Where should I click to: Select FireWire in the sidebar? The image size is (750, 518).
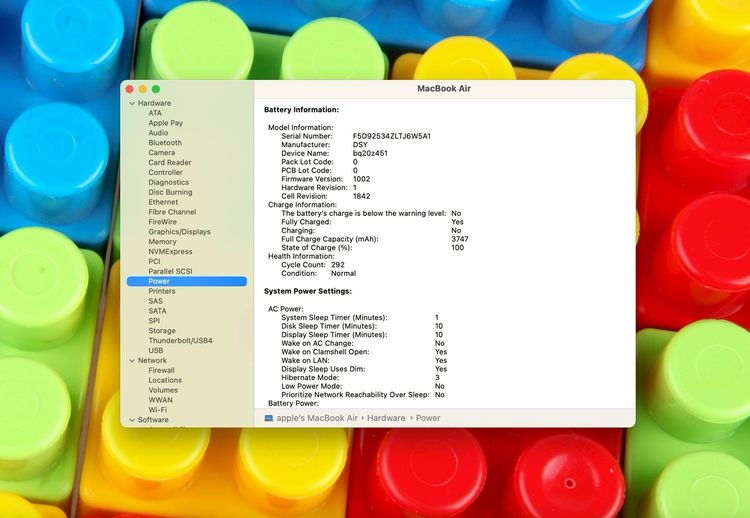coord(163,222)
